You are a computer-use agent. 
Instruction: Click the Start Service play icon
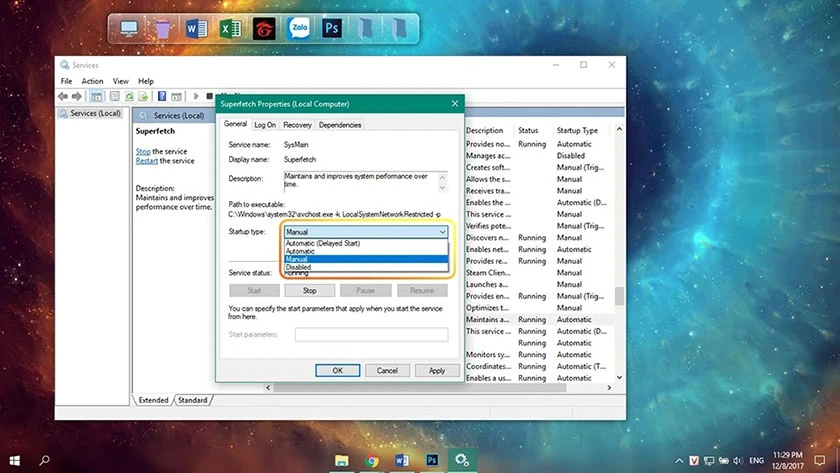coord(196,96)
